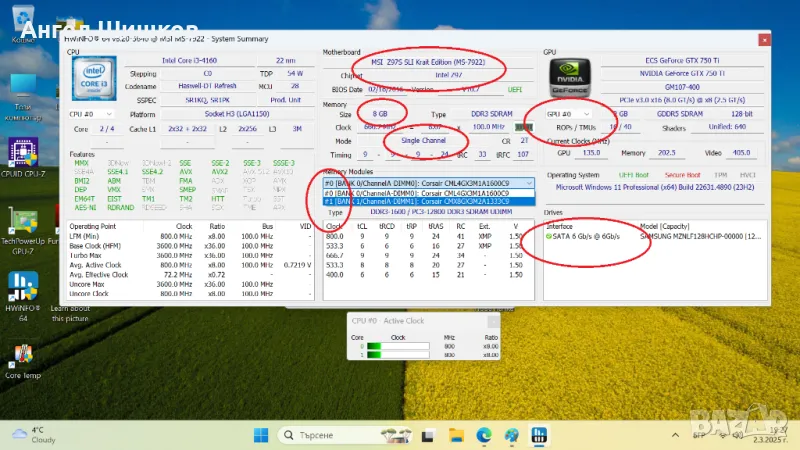Select BANK 1 Corsair CMX8GX3M2A1333C9 module

pos(430,202)
